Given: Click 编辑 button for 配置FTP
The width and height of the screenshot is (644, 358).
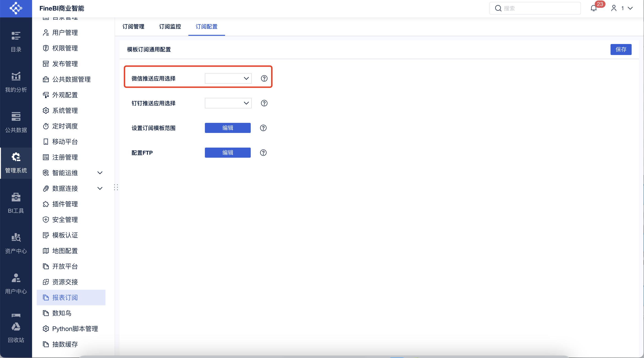Looking at the screenshot, I should (x=228, y=153).
